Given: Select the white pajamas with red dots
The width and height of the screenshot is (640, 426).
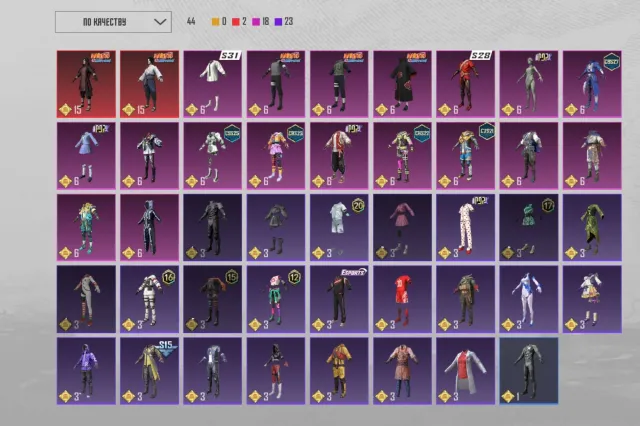Looking at the screenshot, I should point(466,228).
